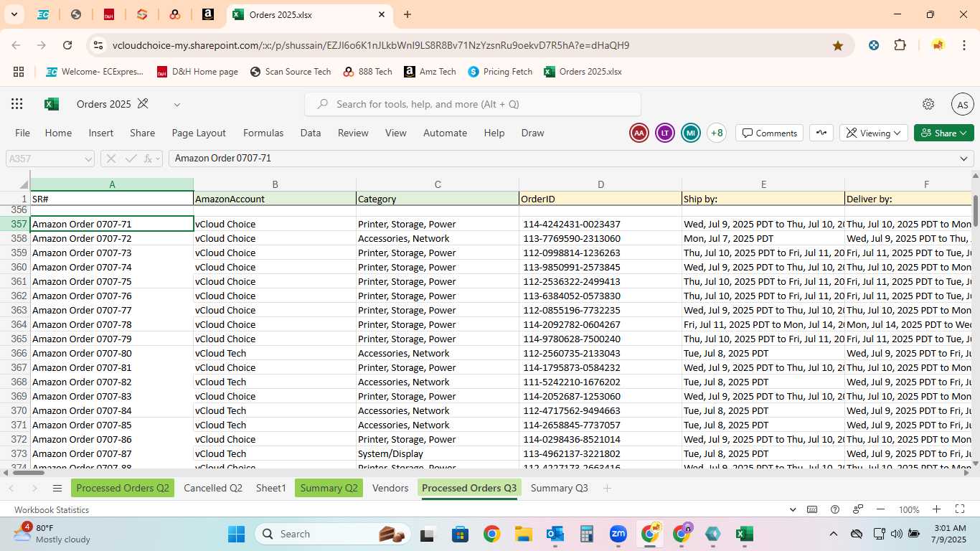Click the 100% zoom level

pyautogui.click(x=910, y=509)
